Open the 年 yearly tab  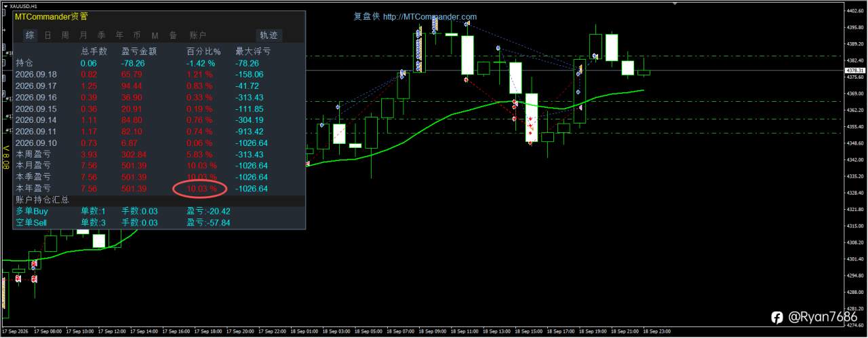click(119, 35)
